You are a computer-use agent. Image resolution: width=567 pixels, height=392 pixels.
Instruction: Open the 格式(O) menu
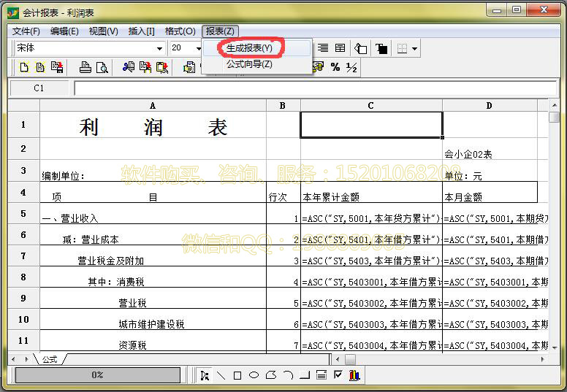click(x=180, y=31)
